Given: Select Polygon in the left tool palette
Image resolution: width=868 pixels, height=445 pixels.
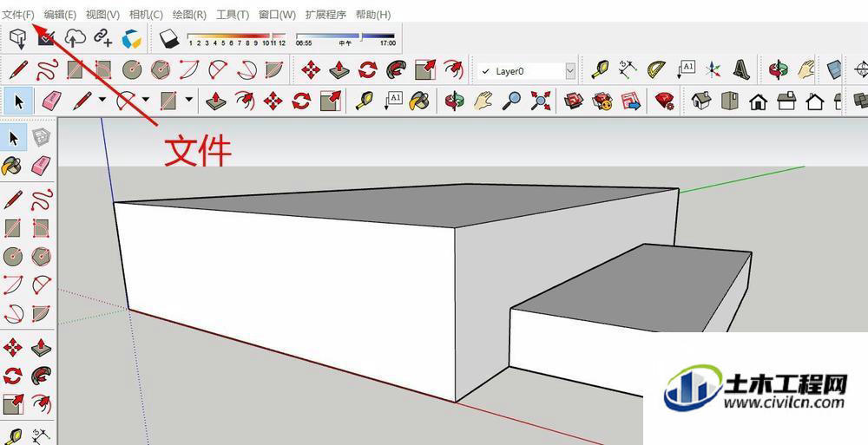Looking at the screenshot, I should point(41,256).
